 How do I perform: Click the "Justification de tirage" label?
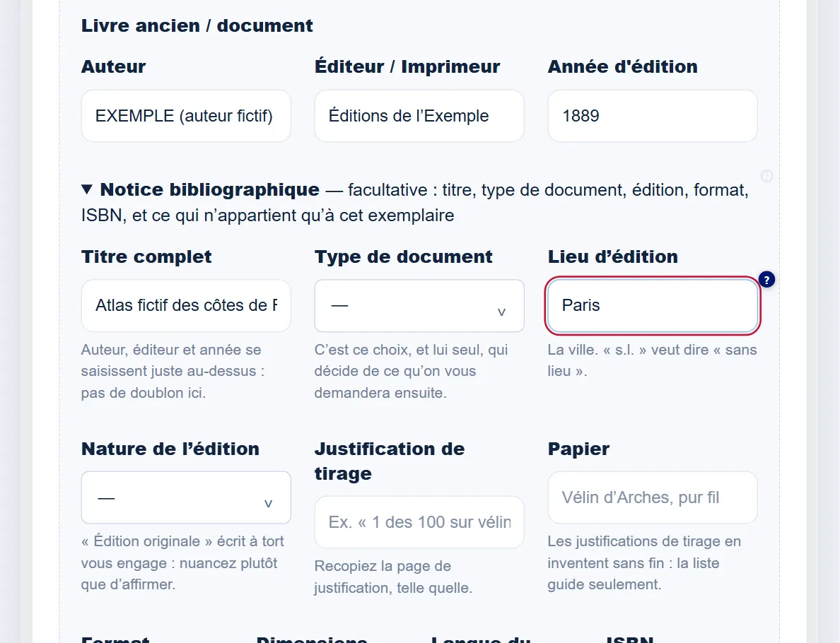390,461
